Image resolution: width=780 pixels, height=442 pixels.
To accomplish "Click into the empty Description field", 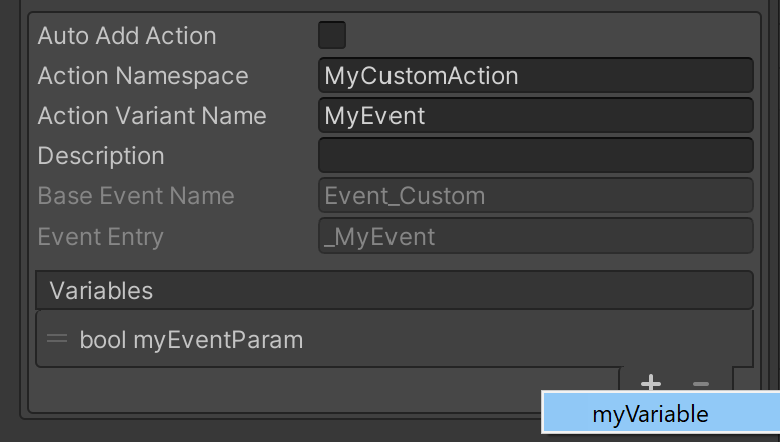I will tap(536, 156).
